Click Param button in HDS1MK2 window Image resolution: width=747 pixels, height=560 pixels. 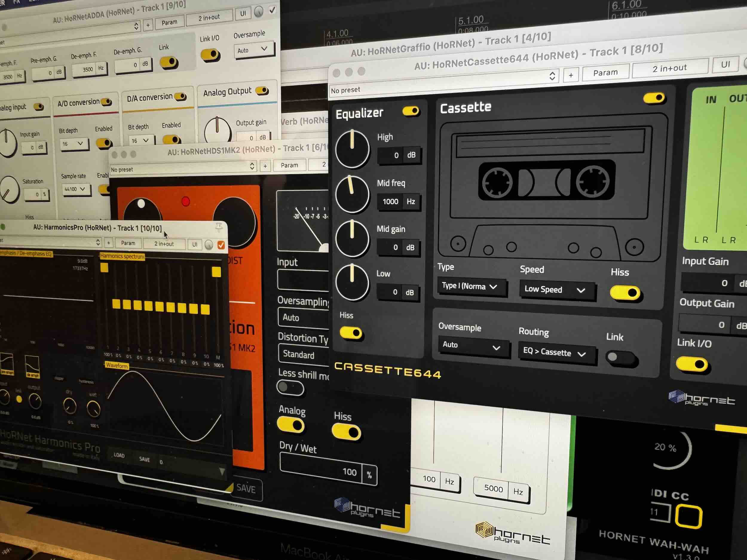pos(290,165)
